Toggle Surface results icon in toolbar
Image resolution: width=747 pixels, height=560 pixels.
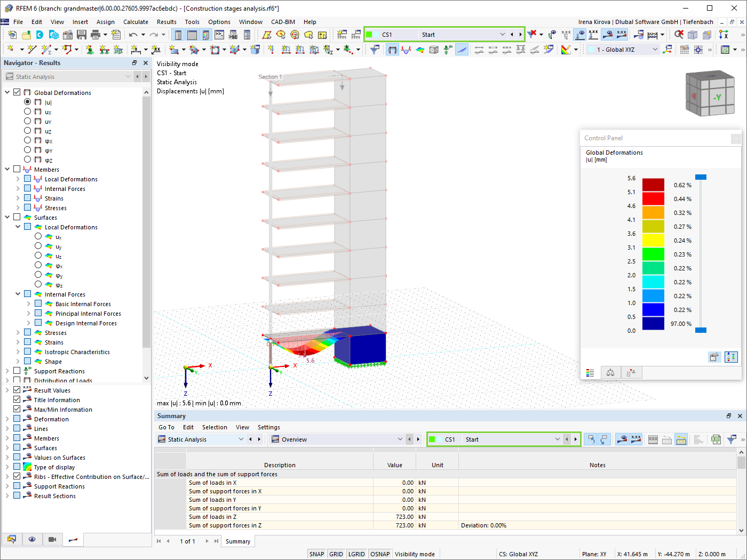coord(420,50)
